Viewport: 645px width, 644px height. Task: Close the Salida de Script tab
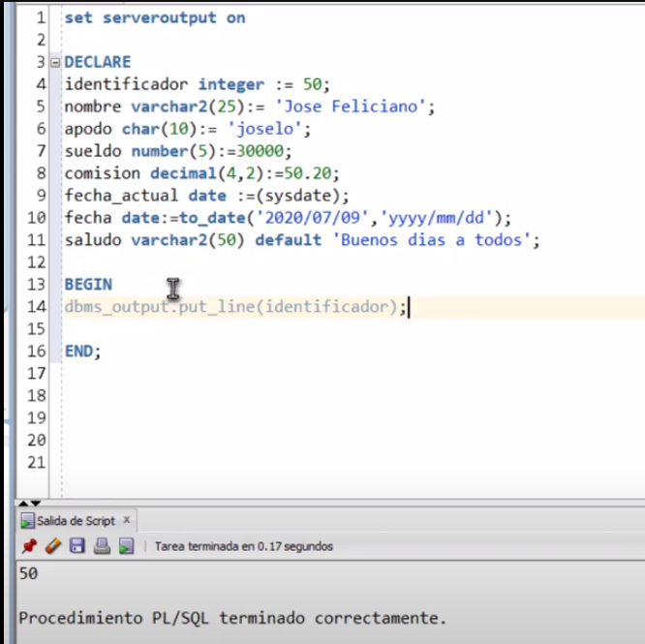click(127, 520)
